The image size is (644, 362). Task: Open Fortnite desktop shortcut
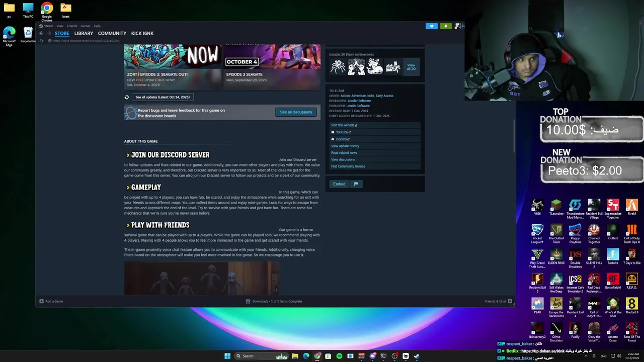click(613, 256)
